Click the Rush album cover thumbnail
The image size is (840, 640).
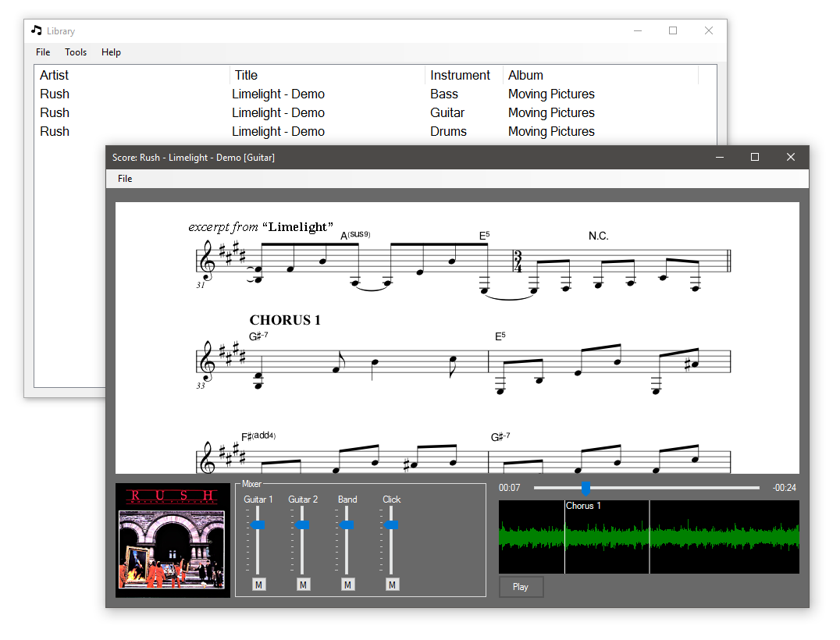173,540
